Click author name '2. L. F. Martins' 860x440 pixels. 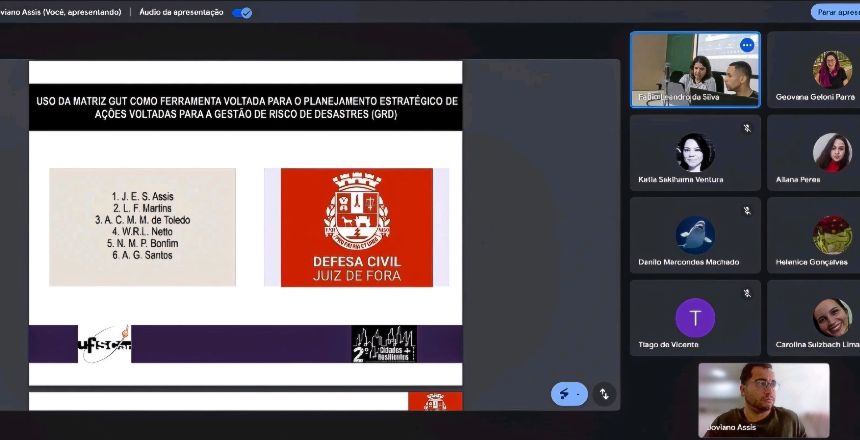143,208
